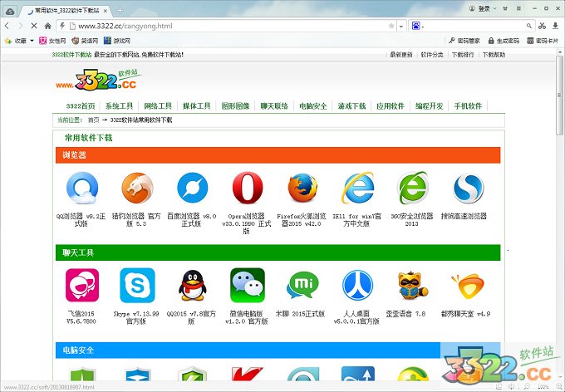Viewport: 565px width, 392px height.
Task: Open the 歪歪语音 raccoon icon
Action: tap(413, 286)
